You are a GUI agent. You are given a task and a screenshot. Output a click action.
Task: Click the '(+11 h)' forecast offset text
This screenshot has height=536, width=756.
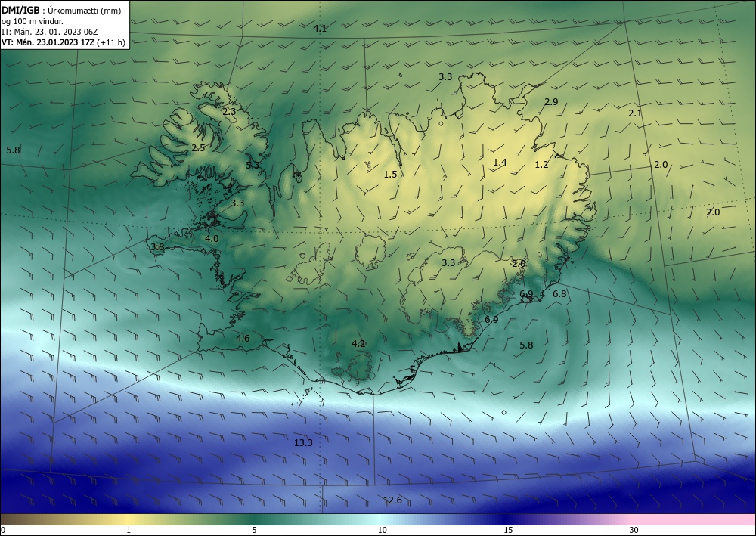[111, 42]
